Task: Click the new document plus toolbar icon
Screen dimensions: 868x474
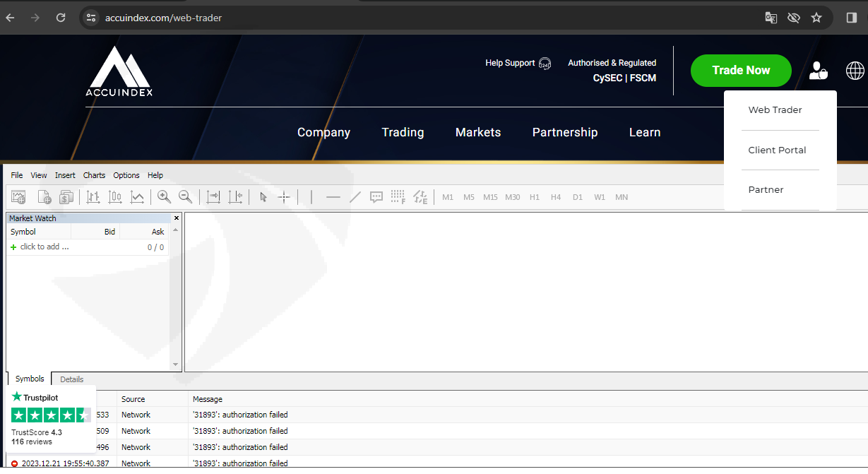Action: [44, 197]
